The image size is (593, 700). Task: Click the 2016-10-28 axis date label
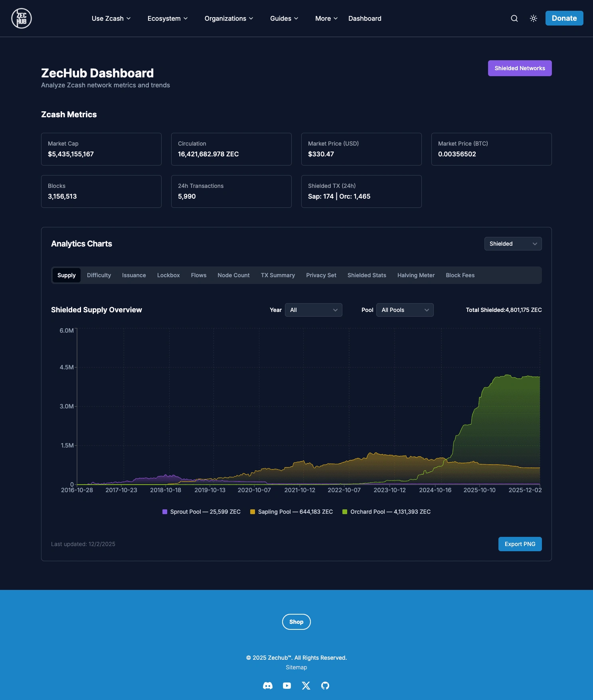click(77, 490)
